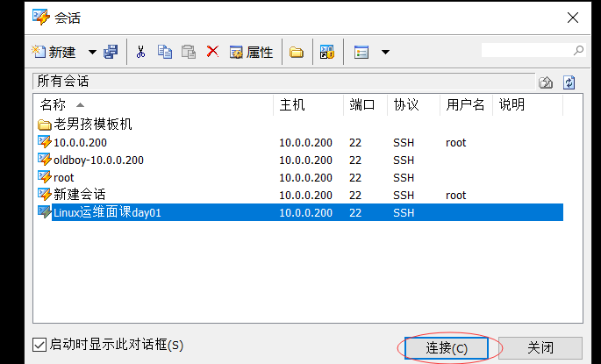The image size is (601, 364).
Task: Cut session with scissors icon
Action: click(x=140, y=52)
